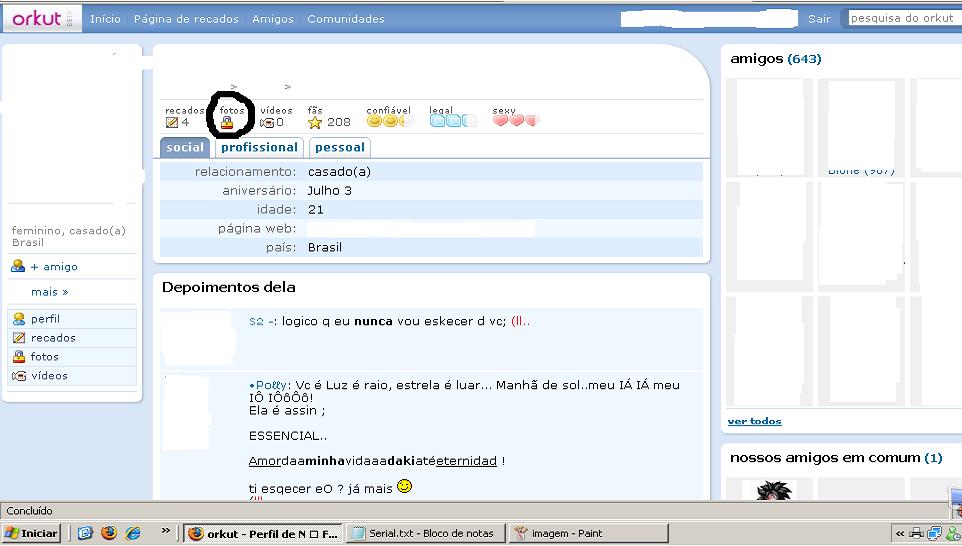The height and width of the screenshot is (546, 962).
Task: Click the show desktop quick launch icon
Action: pos(85,533)
